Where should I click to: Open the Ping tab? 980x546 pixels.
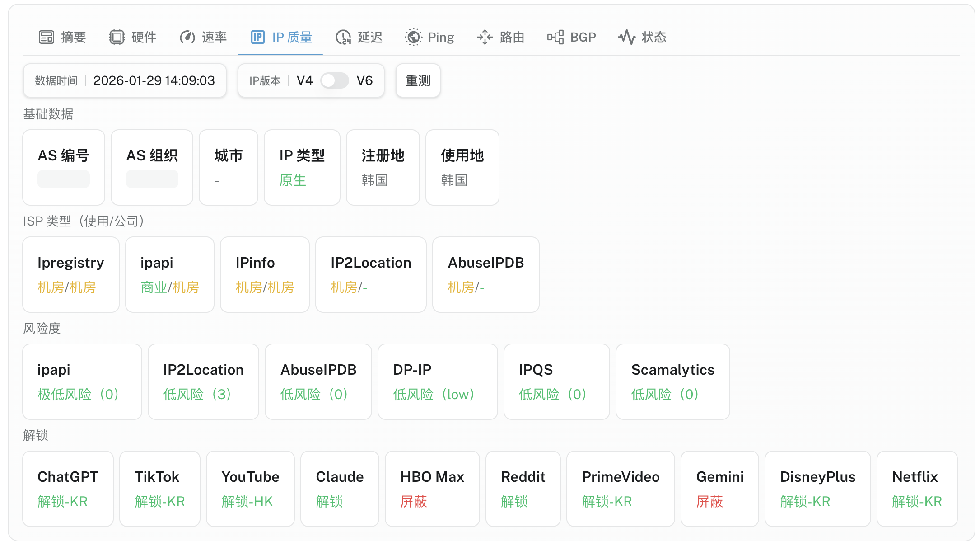pos(430,37)
